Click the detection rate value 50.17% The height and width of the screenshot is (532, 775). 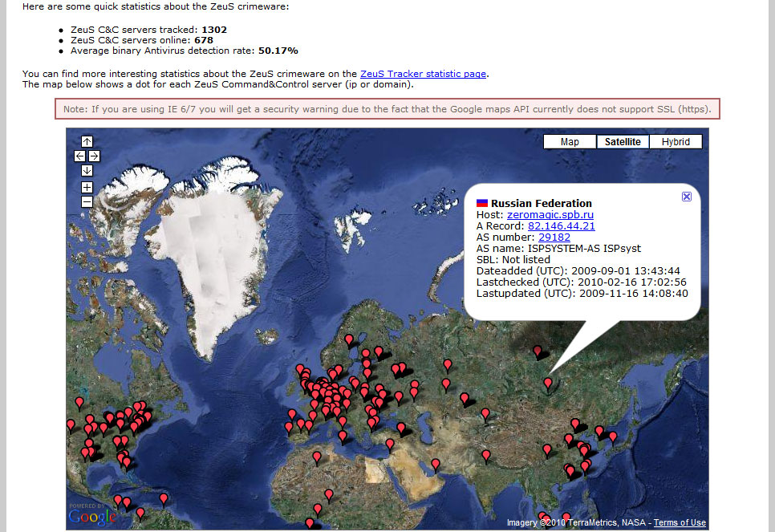pos(278,51)
